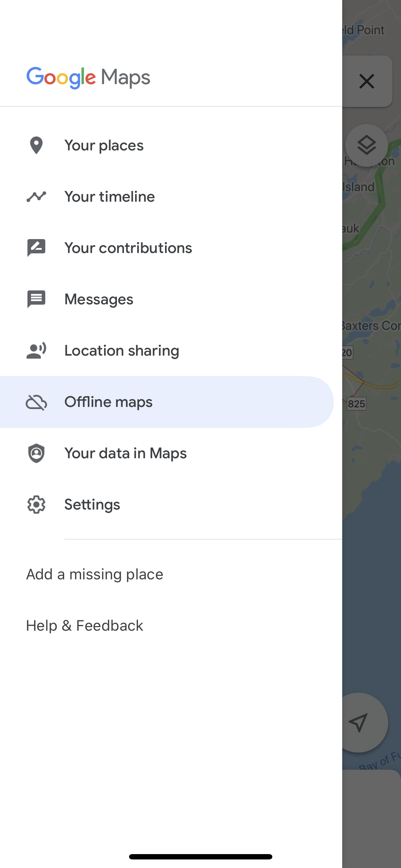Open Your timeline
401x868 pixels.
pos(109,196)
